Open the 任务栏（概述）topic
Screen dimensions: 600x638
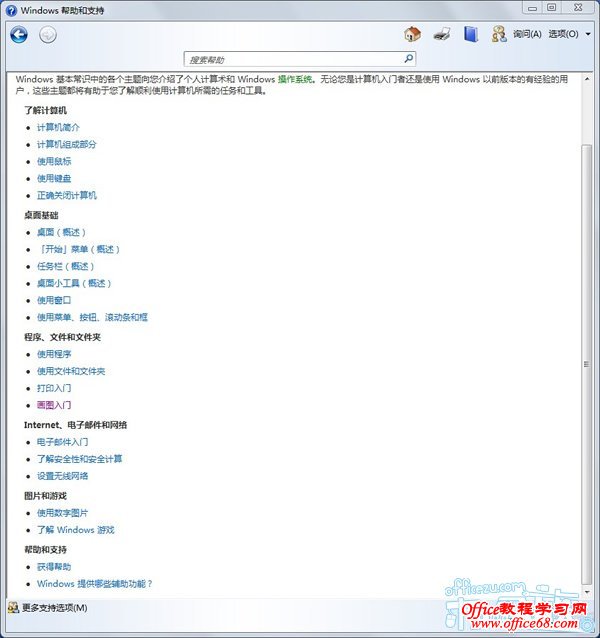[x=65, y=267]
